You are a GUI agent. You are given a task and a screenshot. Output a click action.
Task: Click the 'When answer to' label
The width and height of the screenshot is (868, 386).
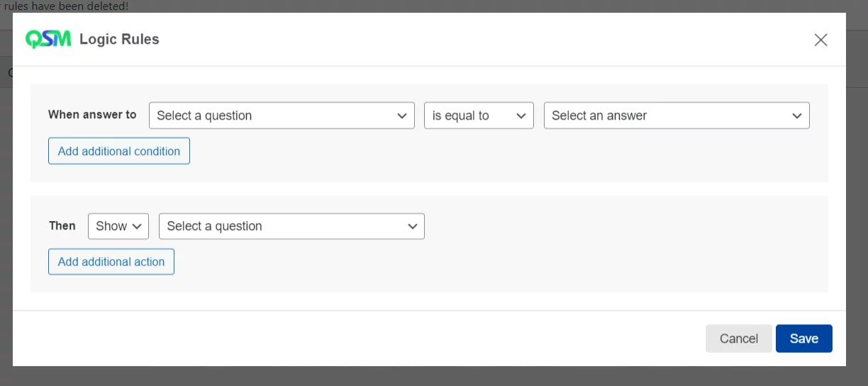click(x=92, y=115)
